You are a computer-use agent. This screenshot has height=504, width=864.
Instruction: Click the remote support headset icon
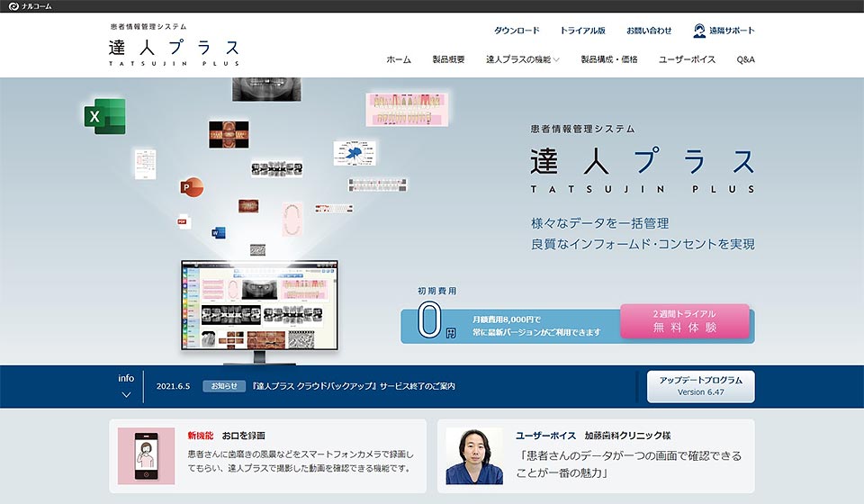click(699, 31)
